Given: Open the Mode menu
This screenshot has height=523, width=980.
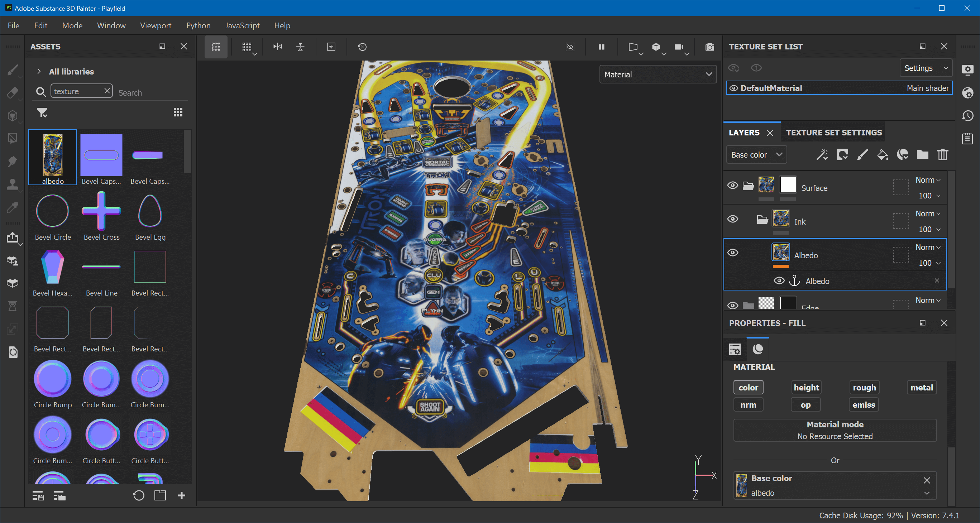Looking at the screenshot, I should pyautogui.click(x=72, y=25).
